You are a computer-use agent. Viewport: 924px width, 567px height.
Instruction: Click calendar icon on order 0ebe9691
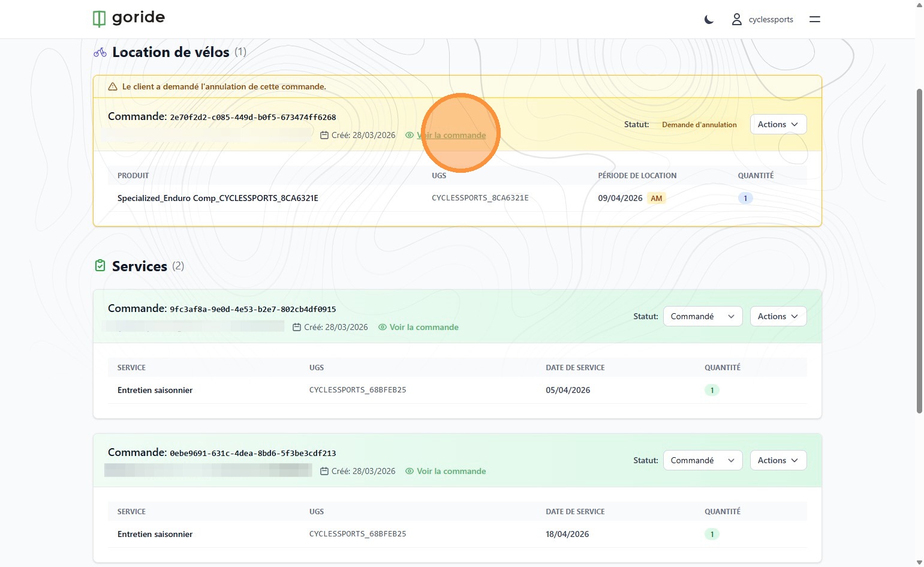(x=324, y=472)
